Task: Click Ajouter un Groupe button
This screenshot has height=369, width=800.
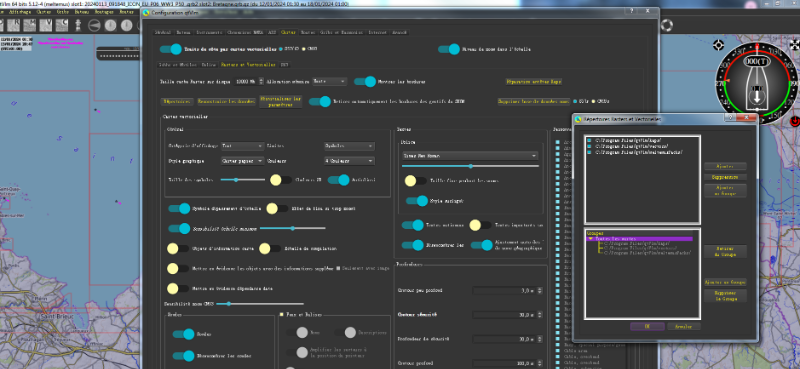Action: click(x=725, y=282)
